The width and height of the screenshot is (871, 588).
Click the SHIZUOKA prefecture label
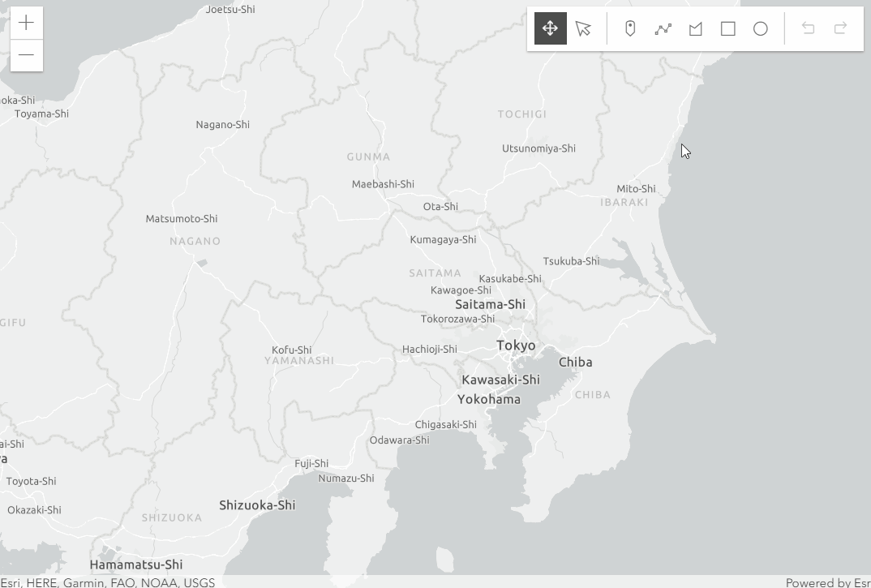172,518
